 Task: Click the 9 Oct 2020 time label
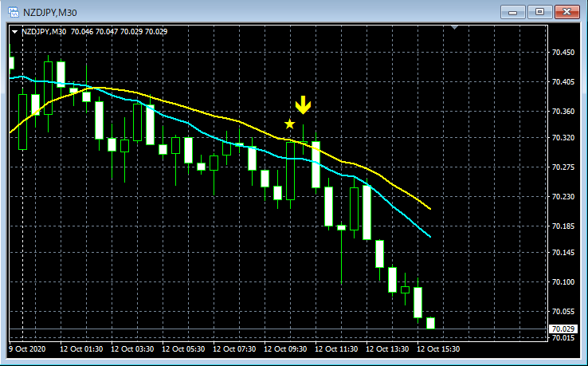tap(27, 349)
